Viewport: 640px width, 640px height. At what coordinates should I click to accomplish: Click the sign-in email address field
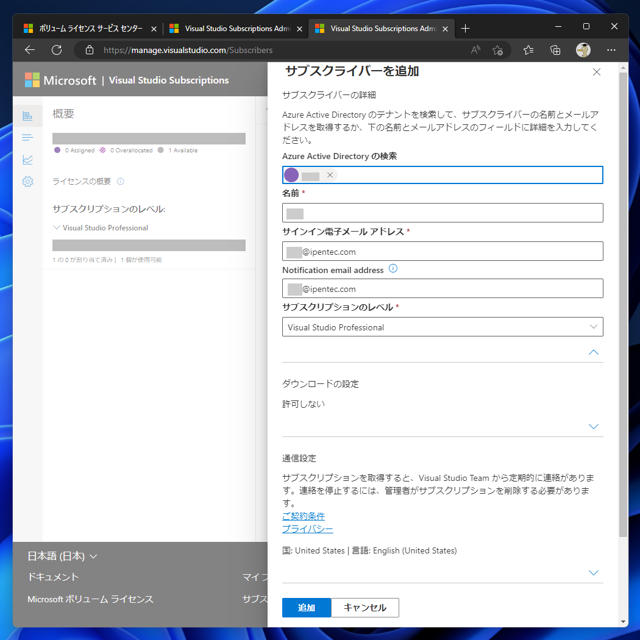442,251
